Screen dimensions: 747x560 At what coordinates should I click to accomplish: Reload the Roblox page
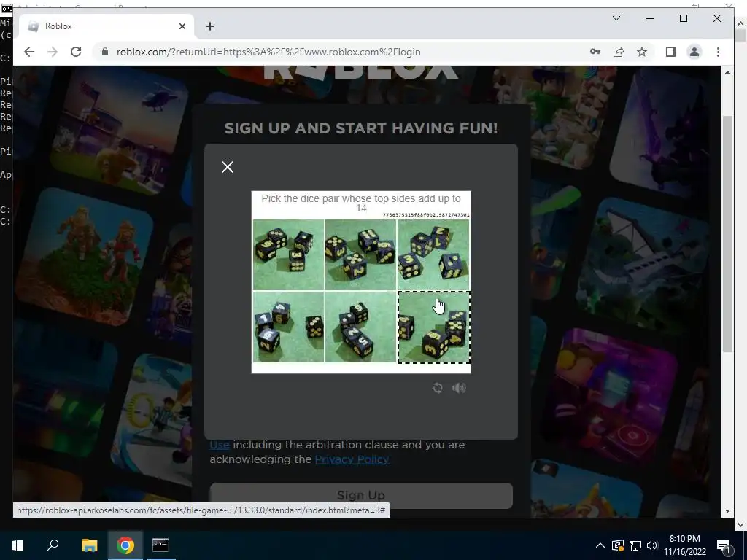click(x=76, y=52)
